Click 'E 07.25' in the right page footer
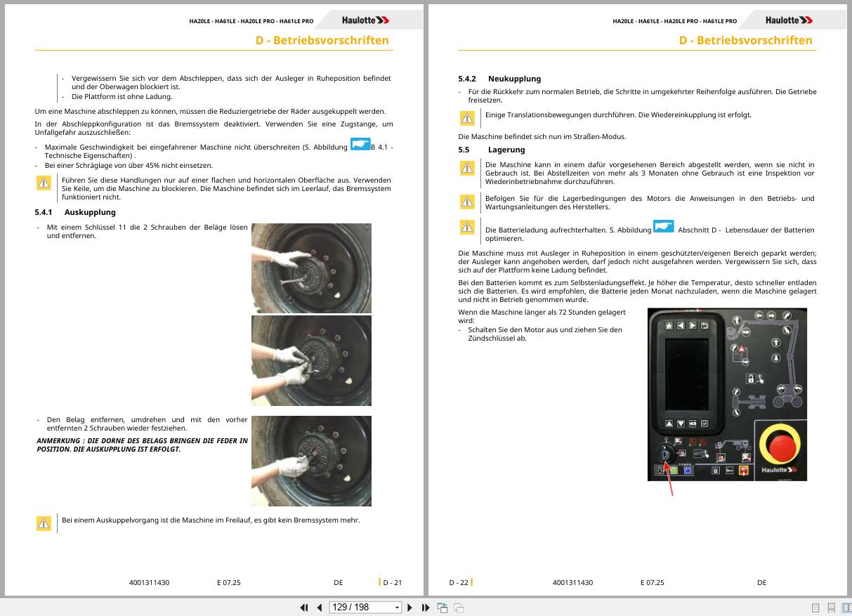Screen dimensions: 852x616 652,582
